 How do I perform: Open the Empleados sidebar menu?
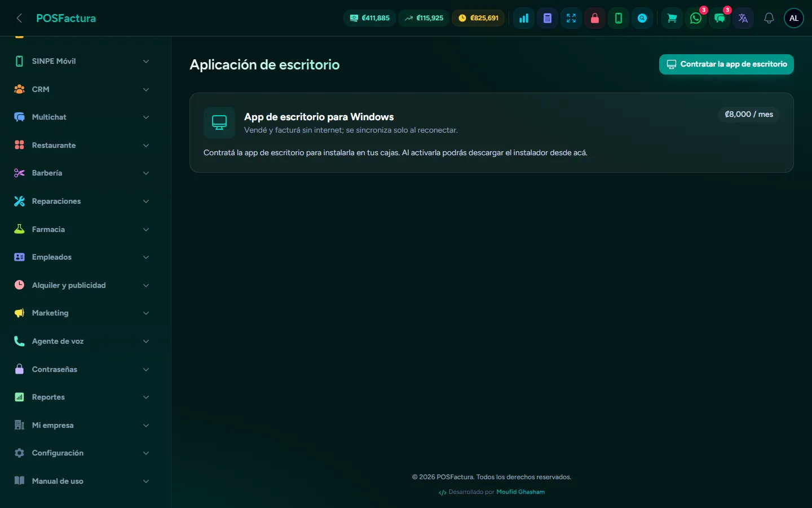[82, 257]
